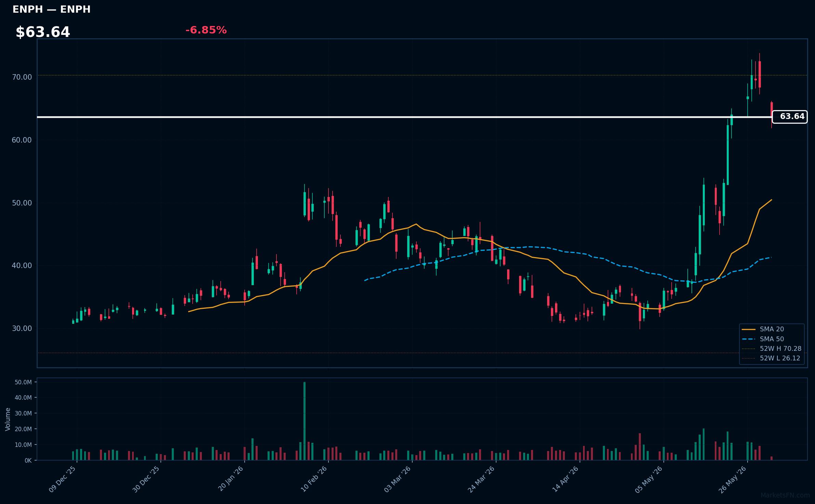Select the 03 Mar '26 date label
Image resolution: width=815 pixels, height=504 pixels.
[398, 479]
